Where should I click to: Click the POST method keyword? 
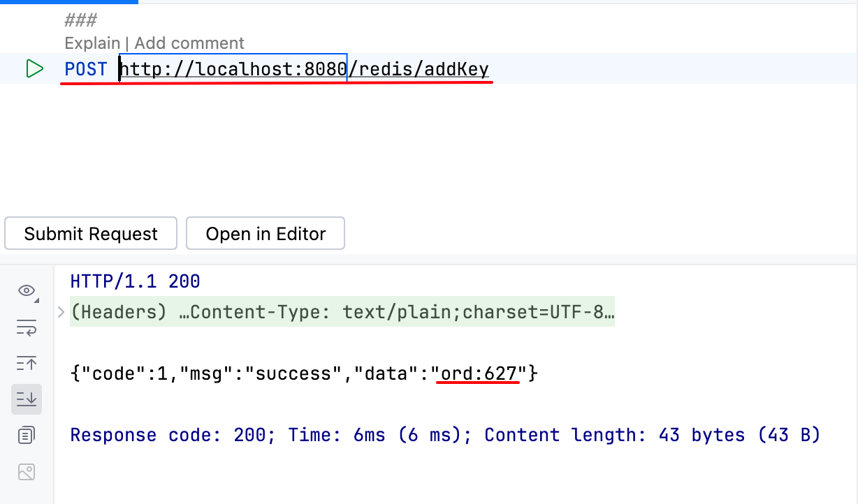point(86,69)
